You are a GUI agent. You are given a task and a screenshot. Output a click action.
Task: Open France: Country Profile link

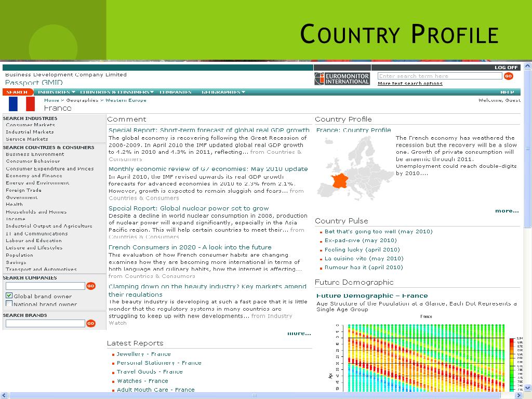[x=353, y=130]
